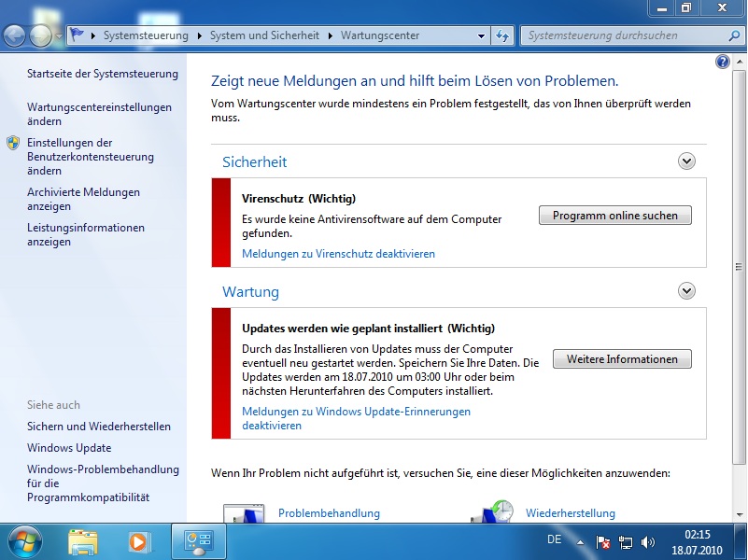Click Action Center flag in system tray

click(x=603, y=541)
